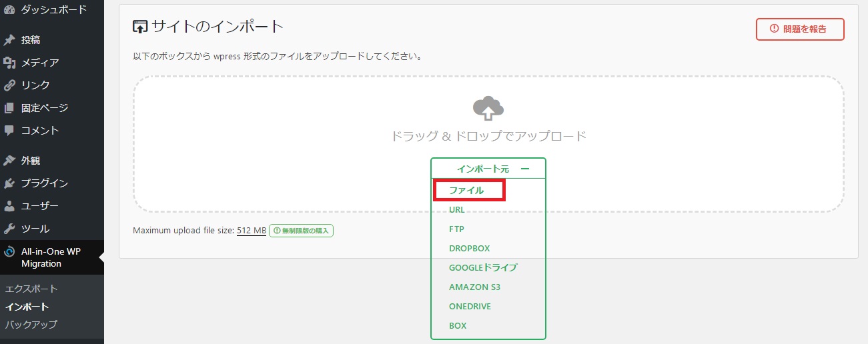Viewport: 868px width, 344px height.
Task: Click the Comments speech bubble icon
Action: pos(9,131)
